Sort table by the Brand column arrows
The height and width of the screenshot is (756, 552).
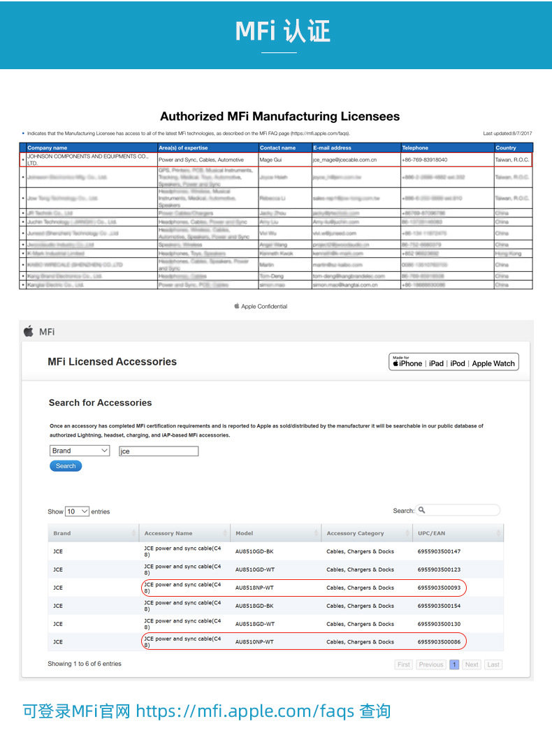pos(134,533)
